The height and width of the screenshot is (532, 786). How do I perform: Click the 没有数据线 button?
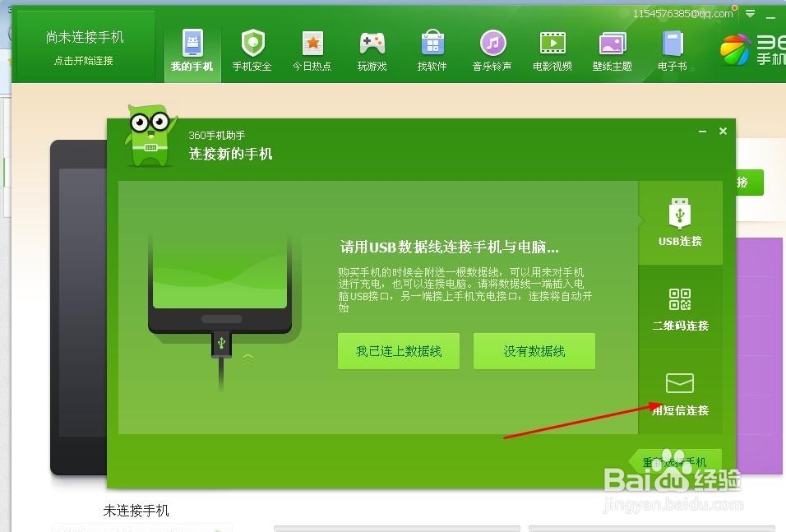coord(534,350)
